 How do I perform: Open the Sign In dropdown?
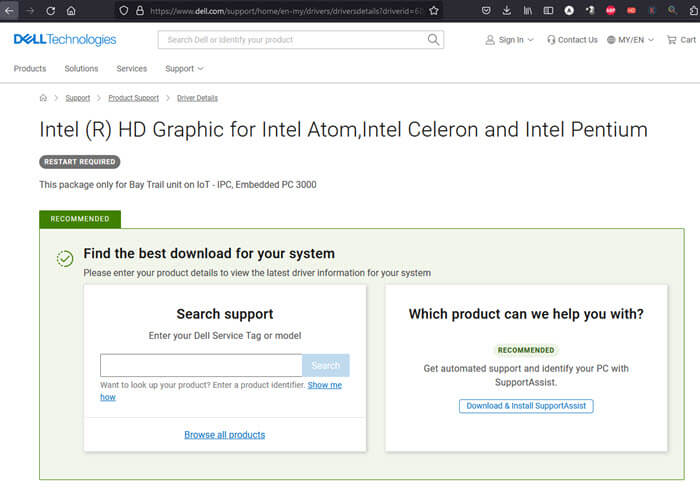pos(509,40)
